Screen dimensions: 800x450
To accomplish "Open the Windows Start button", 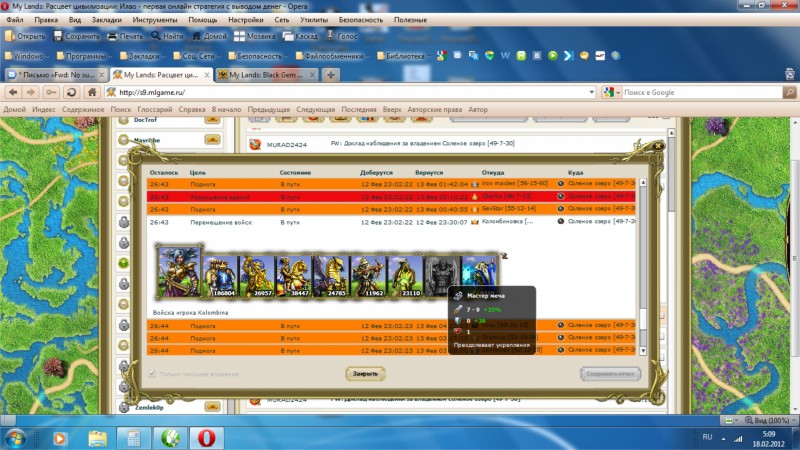I will (x=16, y=439).
